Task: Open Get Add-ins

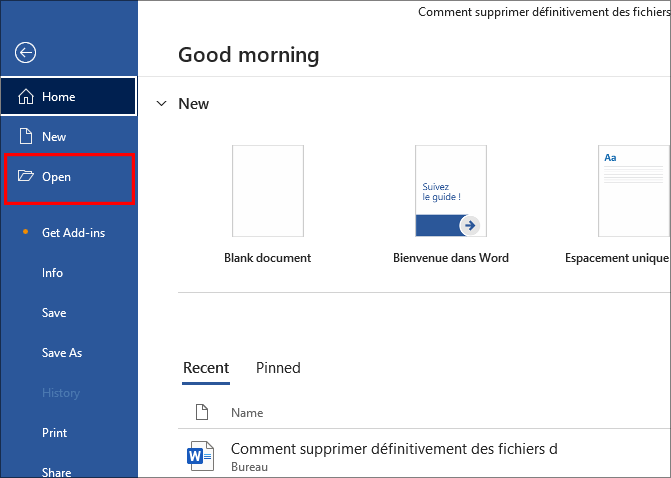Action: click(69, 232)
